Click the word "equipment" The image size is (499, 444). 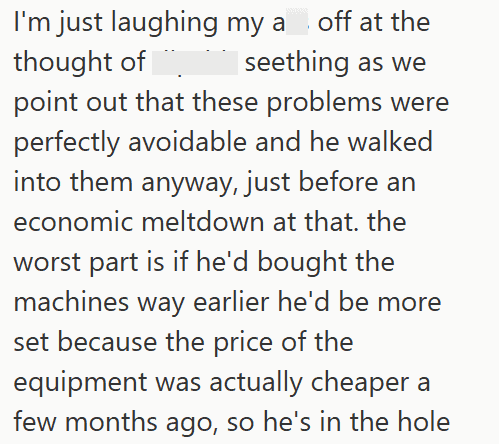[80, 383]
